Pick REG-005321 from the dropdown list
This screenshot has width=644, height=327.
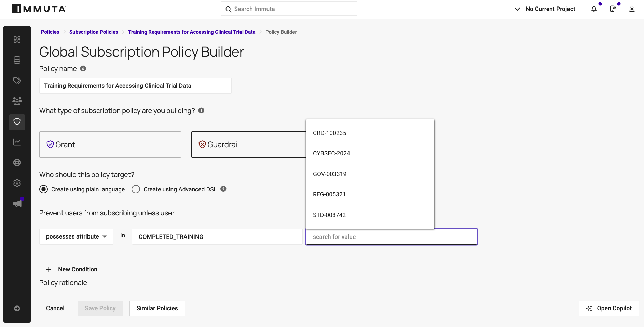click(329, 194)
